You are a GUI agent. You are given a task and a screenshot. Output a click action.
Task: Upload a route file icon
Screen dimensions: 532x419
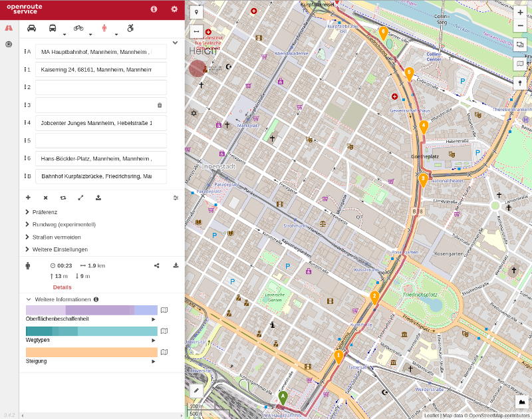(x=98, y=198)
